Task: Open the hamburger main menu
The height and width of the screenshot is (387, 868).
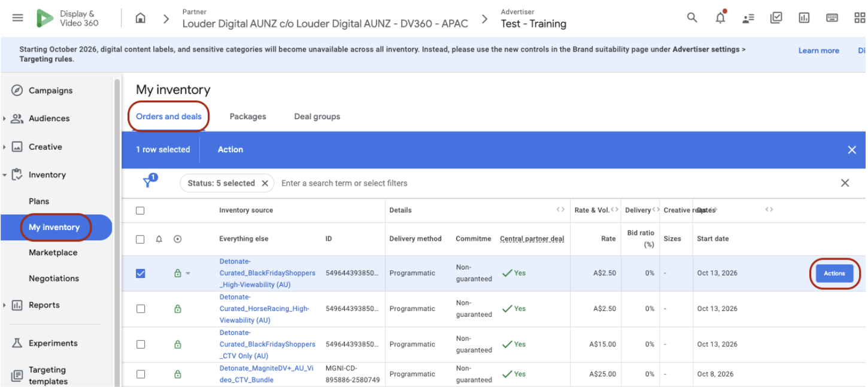Action: tap(17, 18)
